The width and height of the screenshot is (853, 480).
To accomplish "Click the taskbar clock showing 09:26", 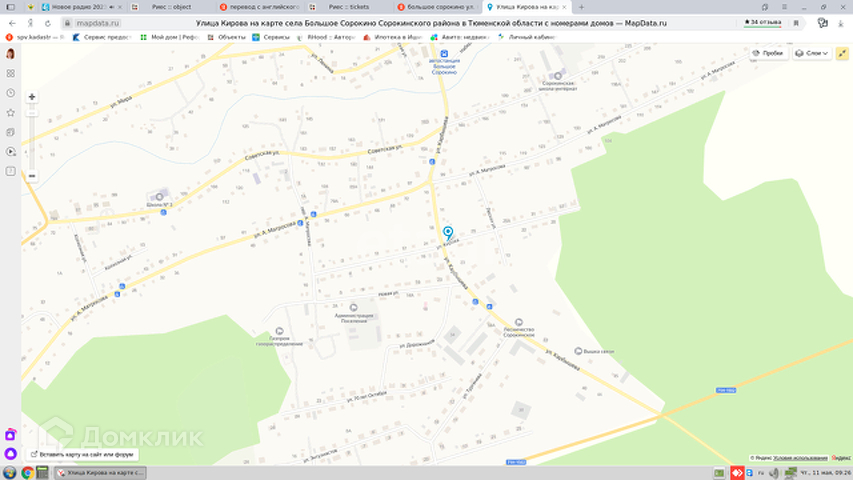I will pos(825,473).
